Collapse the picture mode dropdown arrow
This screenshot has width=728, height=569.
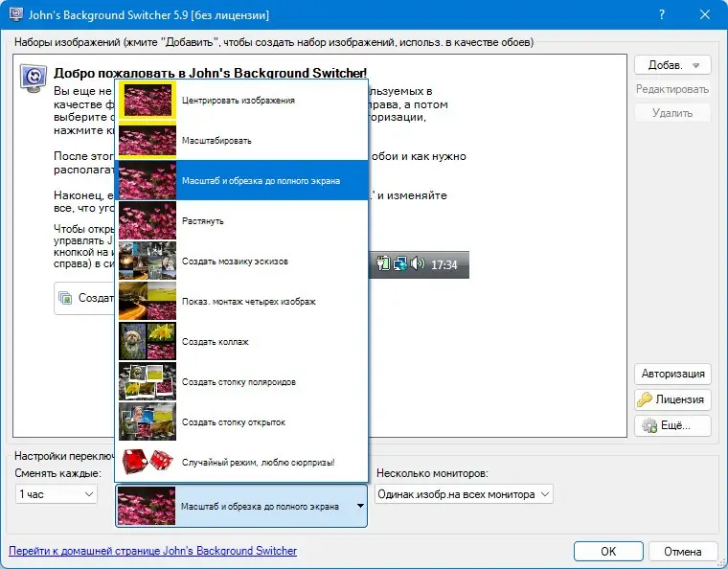[x=360, y=506]
